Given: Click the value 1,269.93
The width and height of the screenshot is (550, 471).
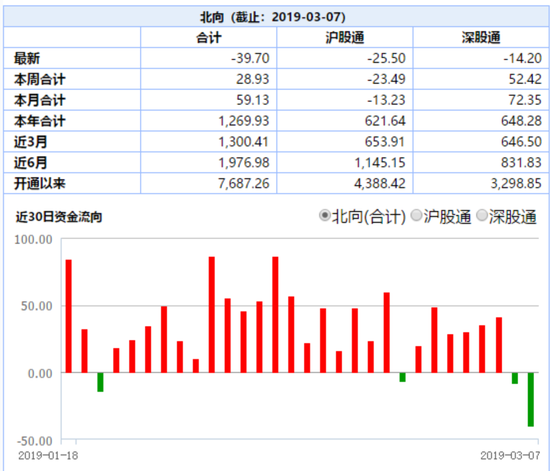Looking at the screenshot, I should point(244,121).
